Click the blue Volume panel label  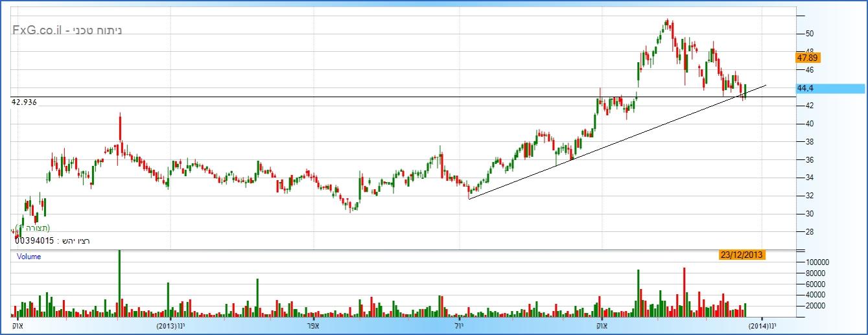coord(29,257)
